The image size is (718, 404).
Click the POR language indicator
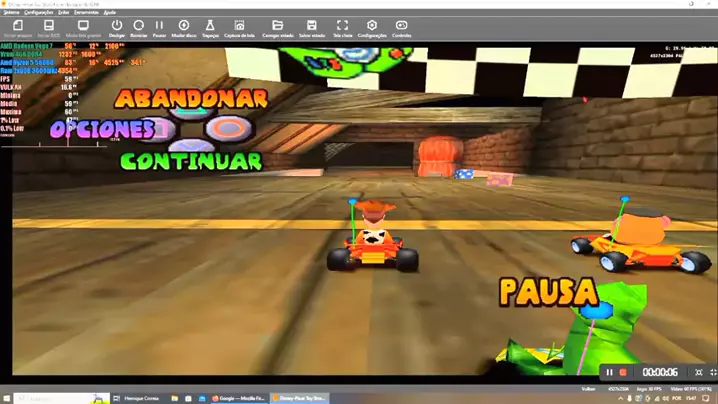[x=677, y=399]
